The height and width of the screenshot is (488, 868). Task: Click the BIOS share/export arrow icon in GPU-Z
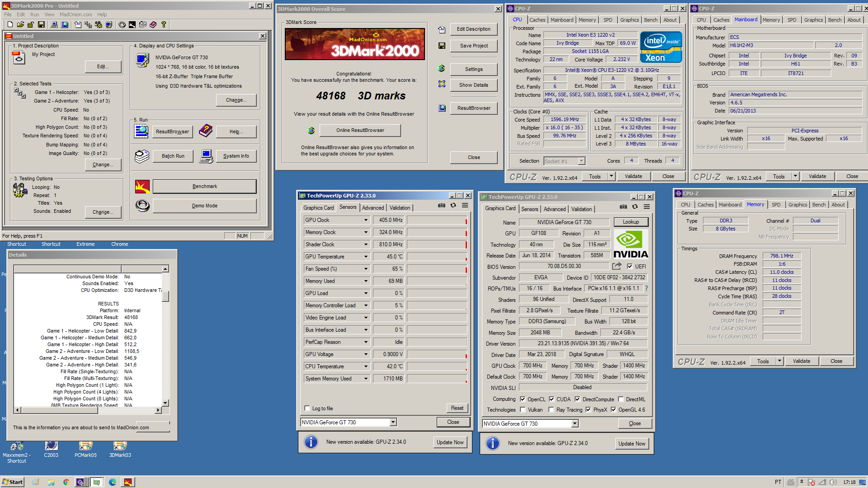click(617, 266)
